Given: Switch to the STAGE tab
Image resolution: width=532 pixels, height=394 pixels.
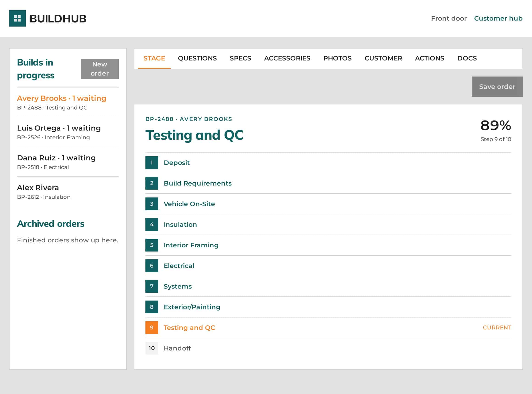Looking at the screenshot, I should 154,58.
